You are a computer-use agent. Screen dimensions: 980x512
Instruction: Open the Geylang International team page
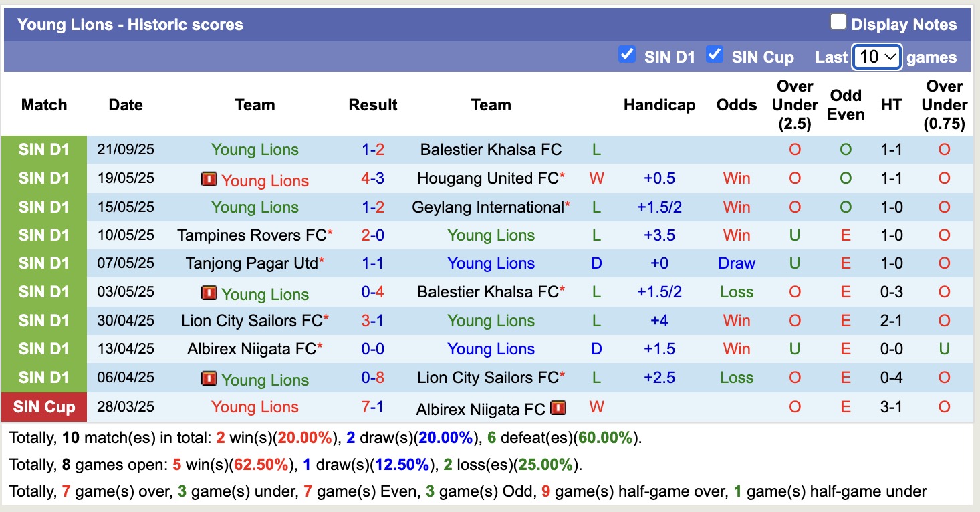coord(487,207)
